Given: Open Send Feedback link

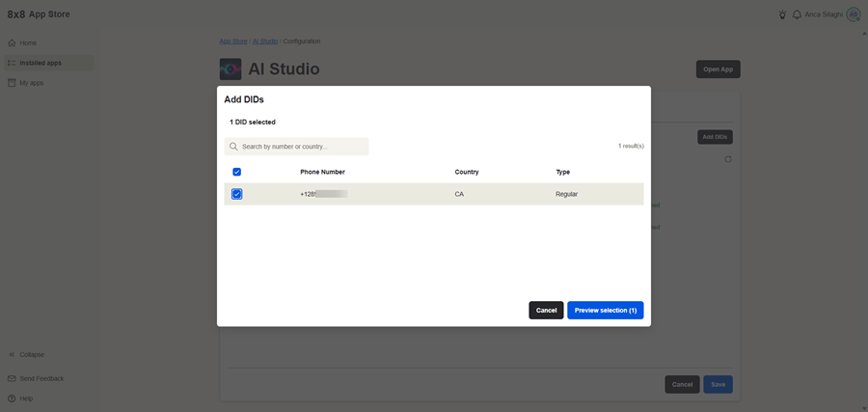Looking at the screenshot, I should click(41, 379).
